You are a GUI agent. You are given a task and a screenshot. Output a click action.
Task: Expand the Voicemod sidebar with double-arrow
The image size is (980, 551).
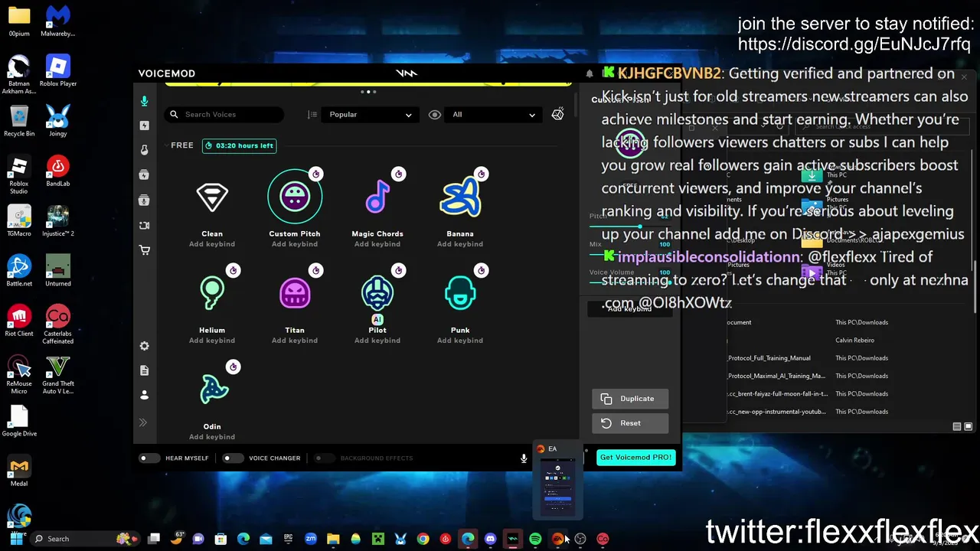pos(142,422)
